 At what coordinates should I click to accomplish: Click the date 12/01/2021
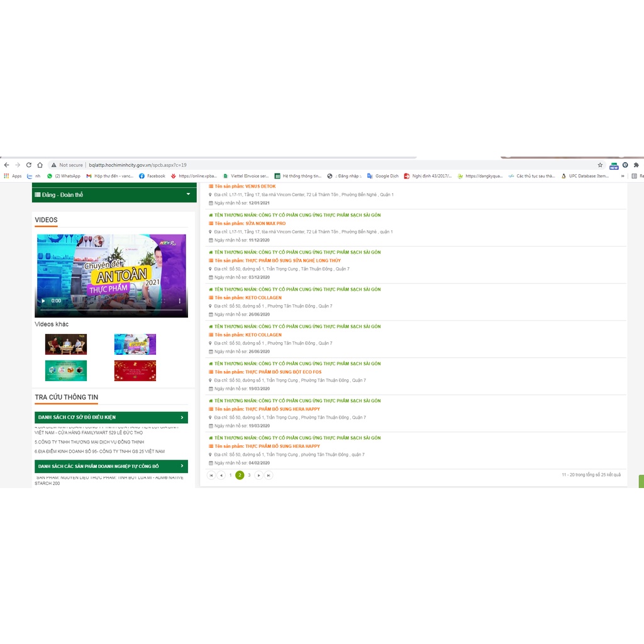(x=259, y=203)
